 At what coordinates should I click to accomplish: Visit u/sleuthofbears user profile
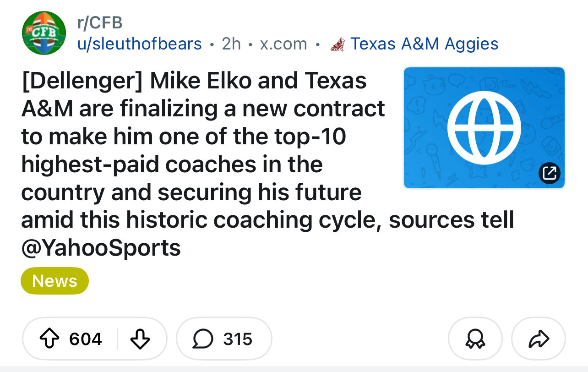click(139, 44)
